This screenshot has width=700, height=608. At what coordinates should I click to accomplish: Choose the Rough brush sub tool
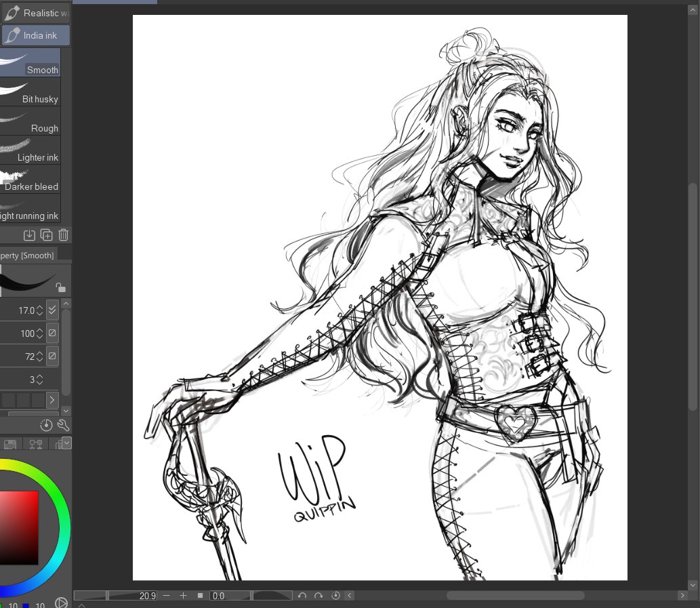[30, 121]
